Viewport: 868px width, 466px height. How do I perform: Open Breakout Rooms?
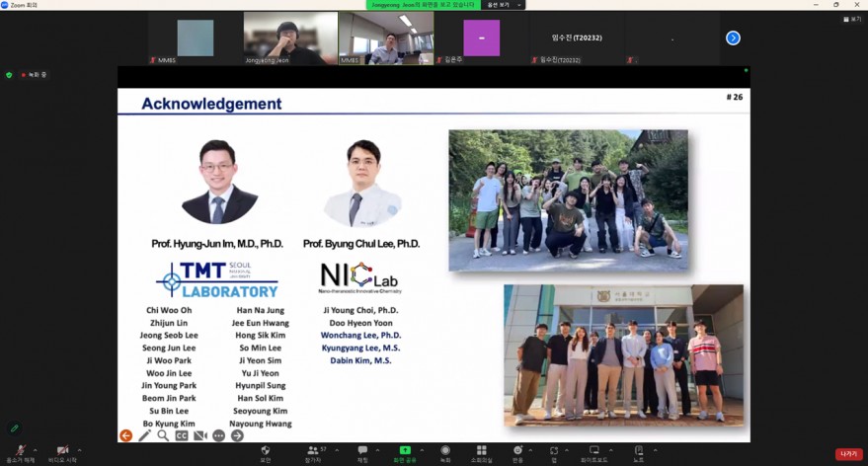pyautogui.click(x=481, y=450)
